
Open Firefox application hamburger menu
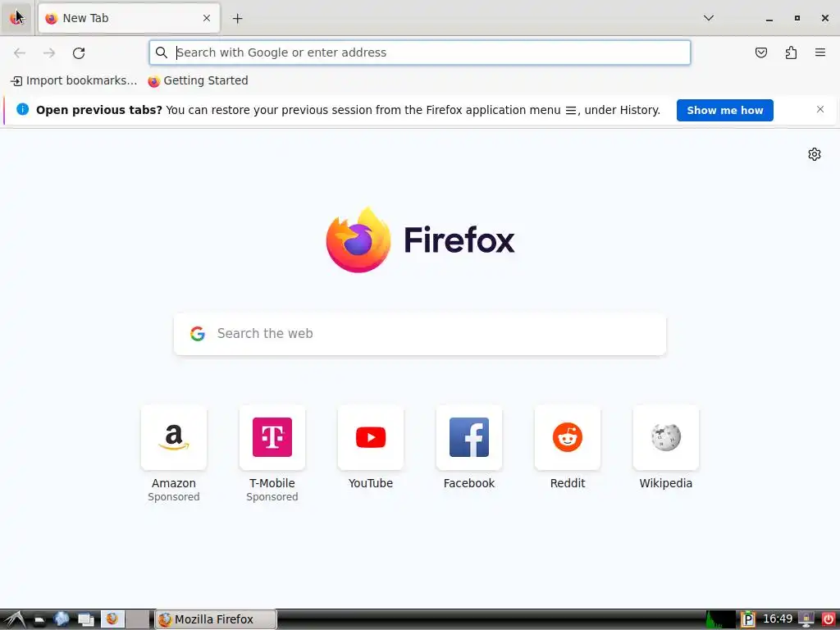tap(819, 52)
